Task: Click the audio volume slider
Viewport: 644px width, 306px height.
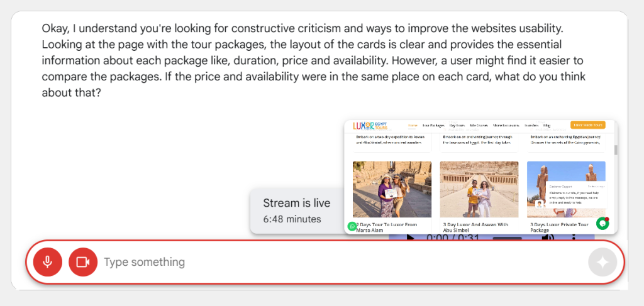Action: point(507,238)
